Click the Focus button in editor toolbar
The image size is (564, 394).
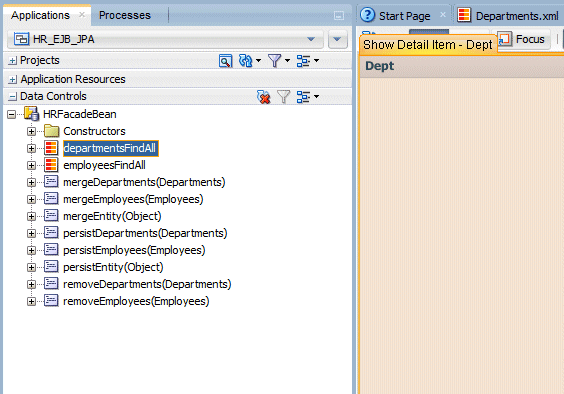click(523, 39)
